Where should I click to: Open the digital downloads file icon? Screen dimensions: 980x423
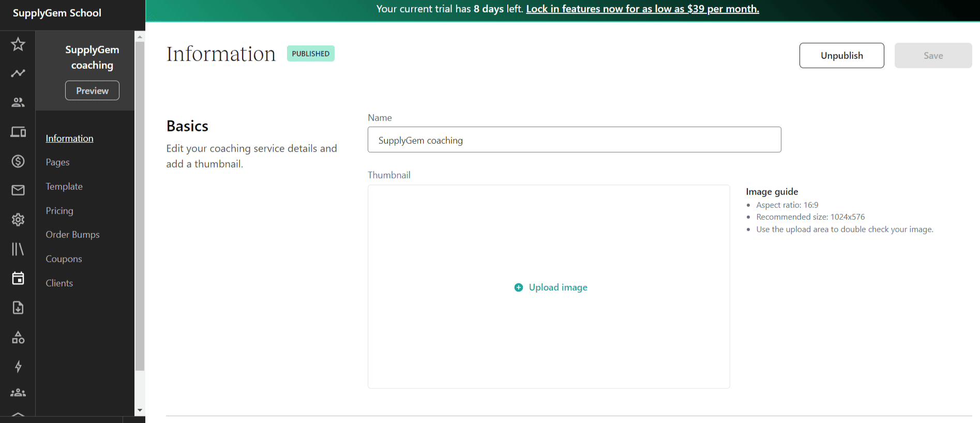click(18, 308)
